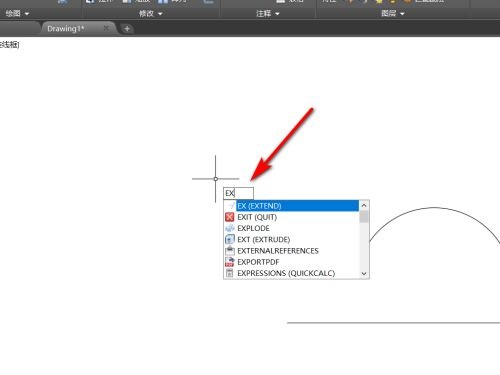Click the red X icon beside EXIT
This screenshot has height=375, width=500.
(230, 217)
